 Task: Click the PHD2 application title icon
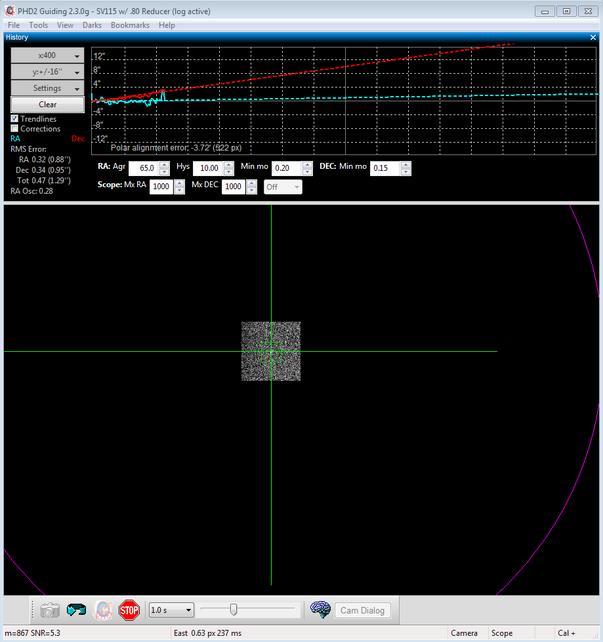click(10, 11)
